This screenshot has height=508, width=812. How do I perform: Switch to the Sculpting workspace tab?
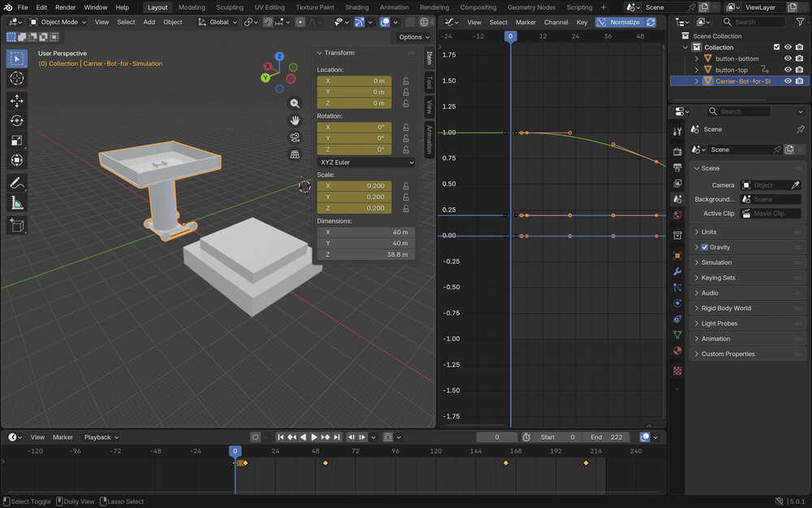[229, 7]
